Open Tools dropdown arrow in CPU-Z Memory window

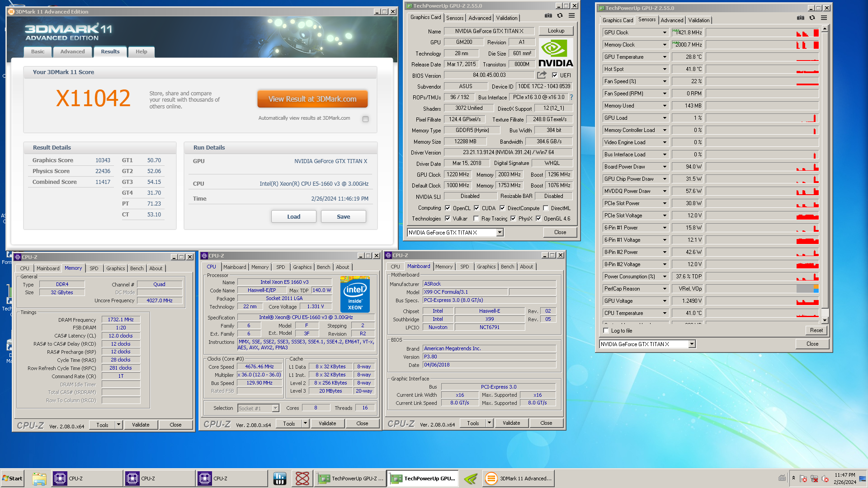pyautogui.click(x=118, y=425)
